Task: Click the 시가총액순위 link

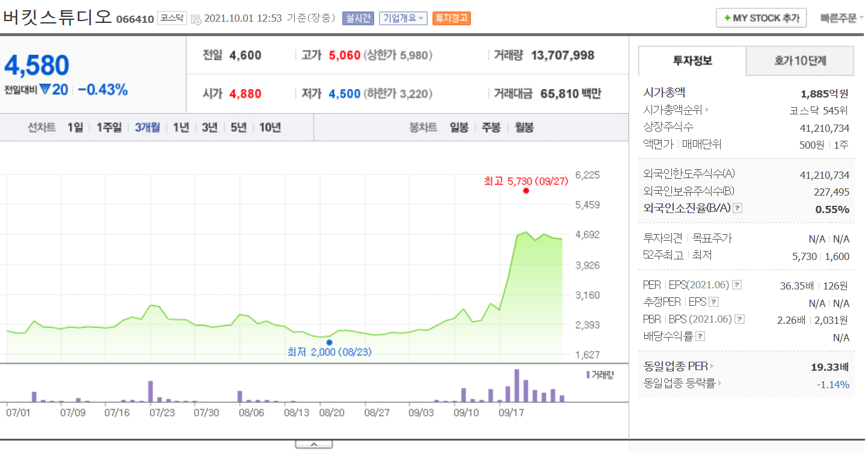Action: pos(673,110)
